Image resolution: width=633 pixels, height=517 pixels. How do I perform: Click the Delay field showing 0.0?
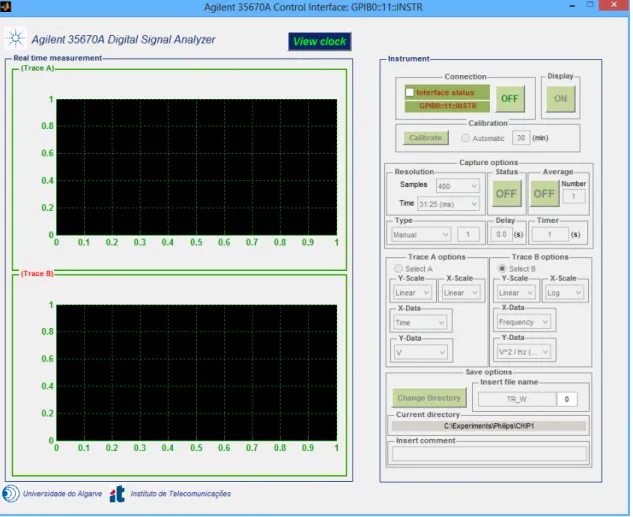(501, 234)
